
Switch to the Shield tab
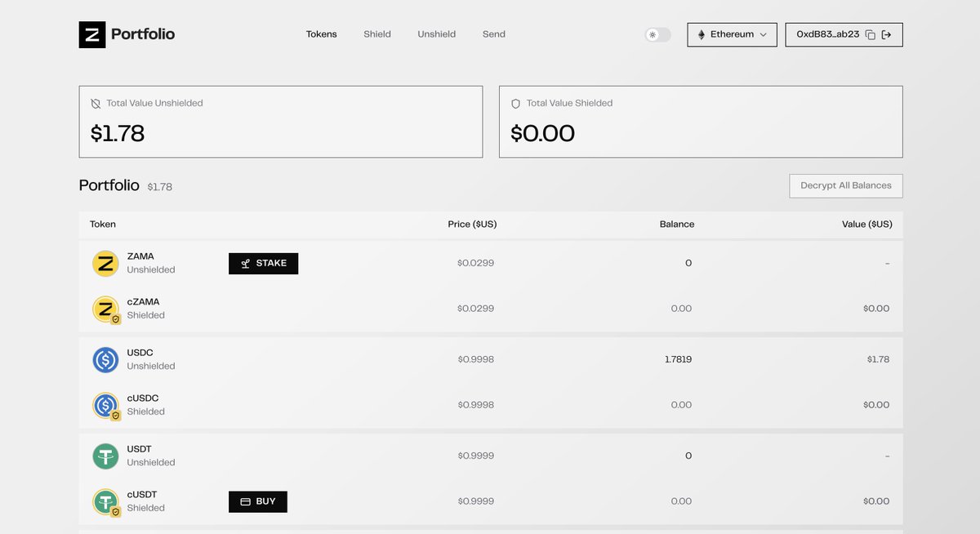pos(377,34)
